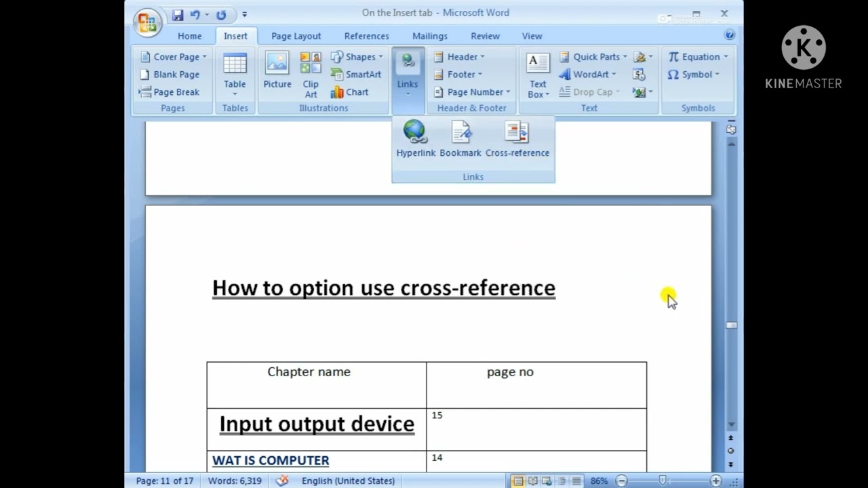The image size is (868, 488).
Task: Switch to Full Screen Reading view
Action: pyautogui.click(x=533, y=481)
